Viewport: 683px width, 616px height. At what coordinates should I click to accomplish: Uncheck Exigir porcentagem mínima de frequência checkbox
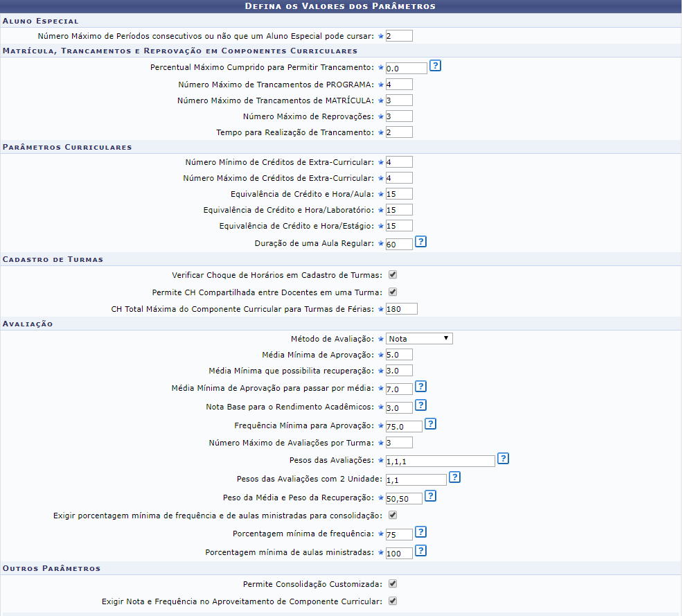[393, 515]
